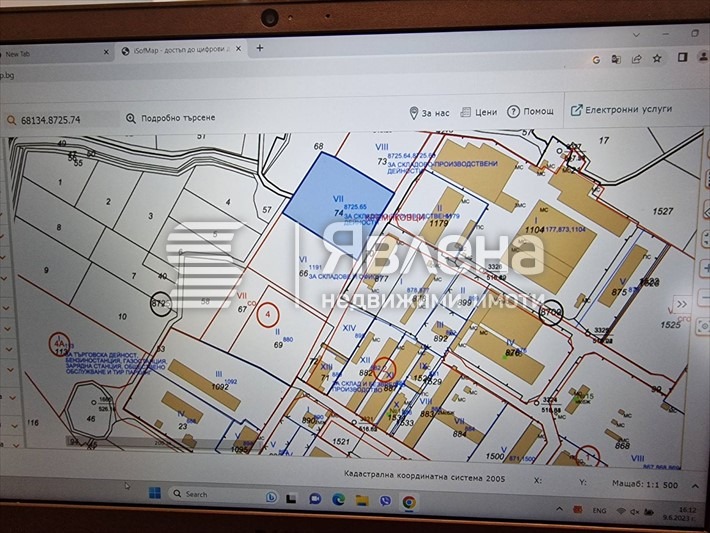
Task: Click the Wi-Fi icon in system tray
Action: [621, 511]
